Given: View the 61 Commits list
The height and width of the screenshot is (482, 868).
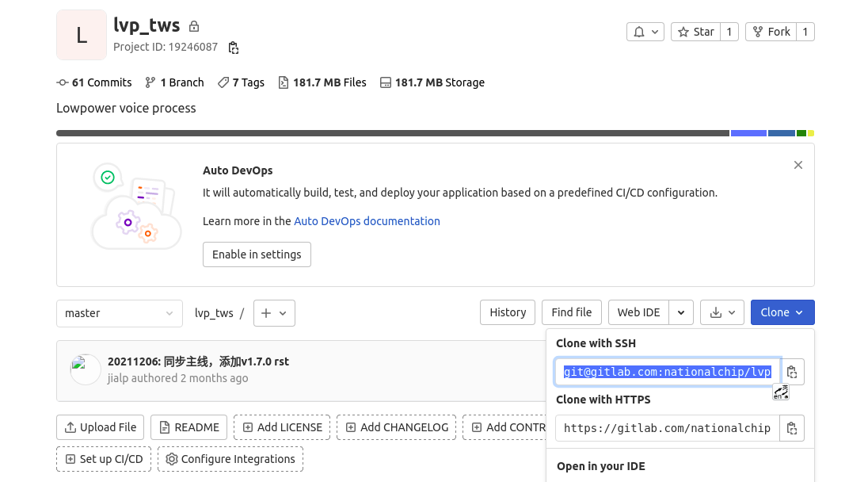Looking at the screenshot, I should click(94, 82).
